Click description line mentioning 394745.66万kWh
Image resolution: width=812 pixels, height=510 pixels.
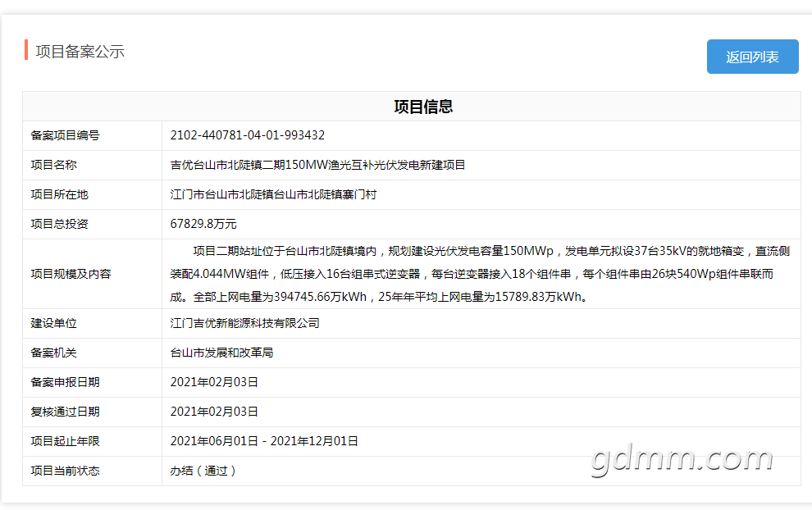(x=379, y=297)
